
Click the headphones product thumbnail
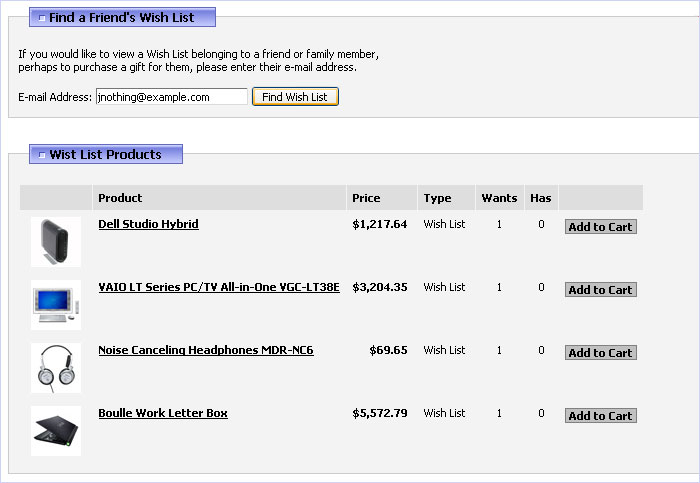point(56,368)
